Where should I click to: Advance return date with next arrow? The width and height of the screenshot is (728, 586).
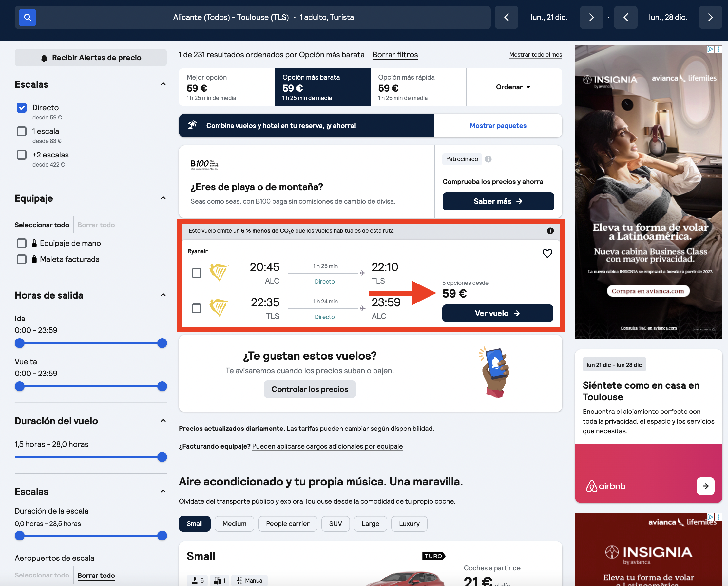tap(710, 17)
